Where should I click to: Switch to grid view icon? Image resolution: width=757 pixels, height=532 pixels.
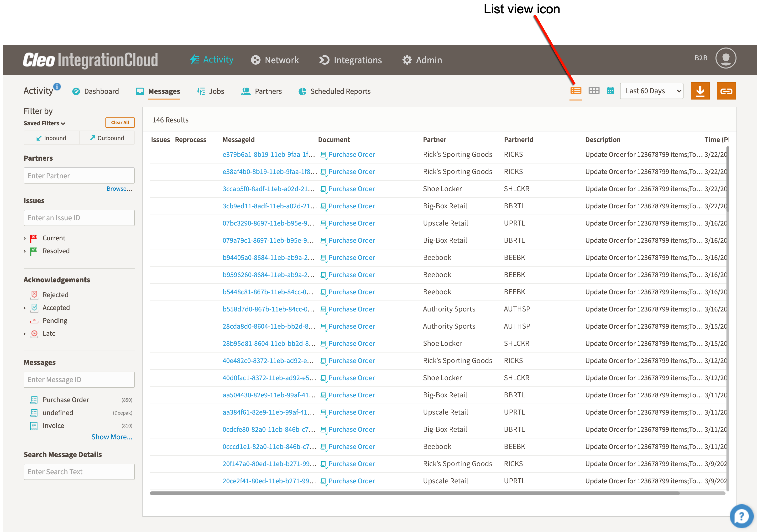coord(594,91)
